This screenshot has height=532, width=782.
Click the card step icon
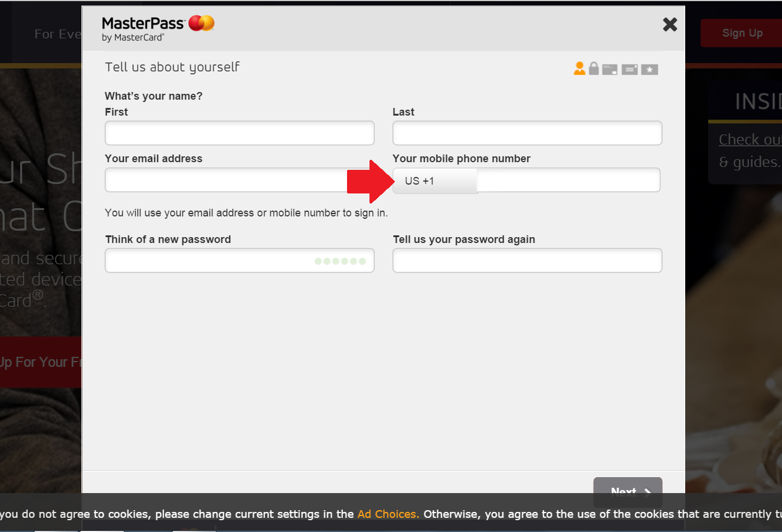point(610,70)
